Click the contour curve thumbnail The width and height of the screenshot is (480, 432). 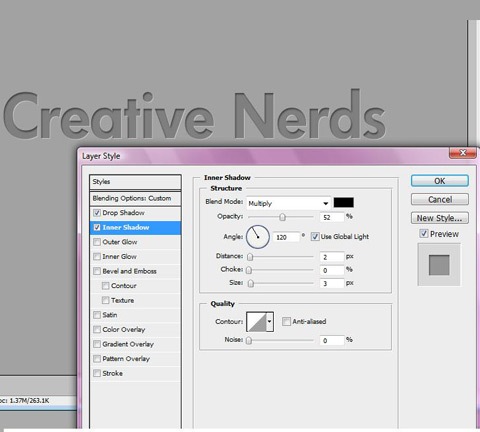[256, 322]
